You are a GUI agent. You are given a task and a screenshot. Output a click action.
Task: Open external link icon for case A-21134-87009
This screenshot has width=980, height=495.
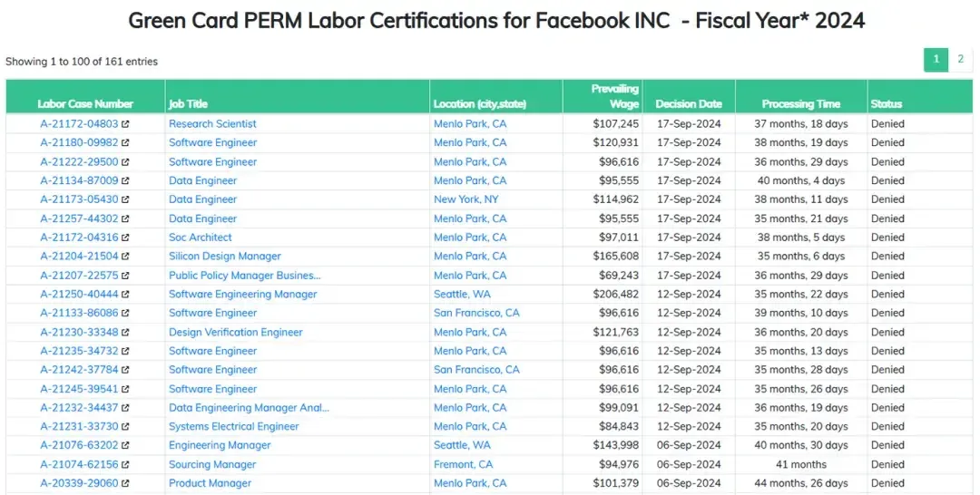point(125,181)
